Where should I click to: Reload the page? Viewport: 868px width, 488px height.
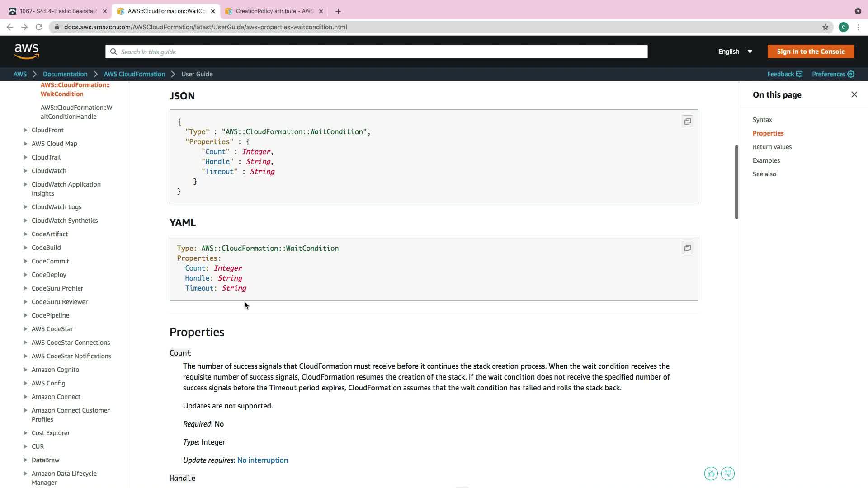coord(39,27)
